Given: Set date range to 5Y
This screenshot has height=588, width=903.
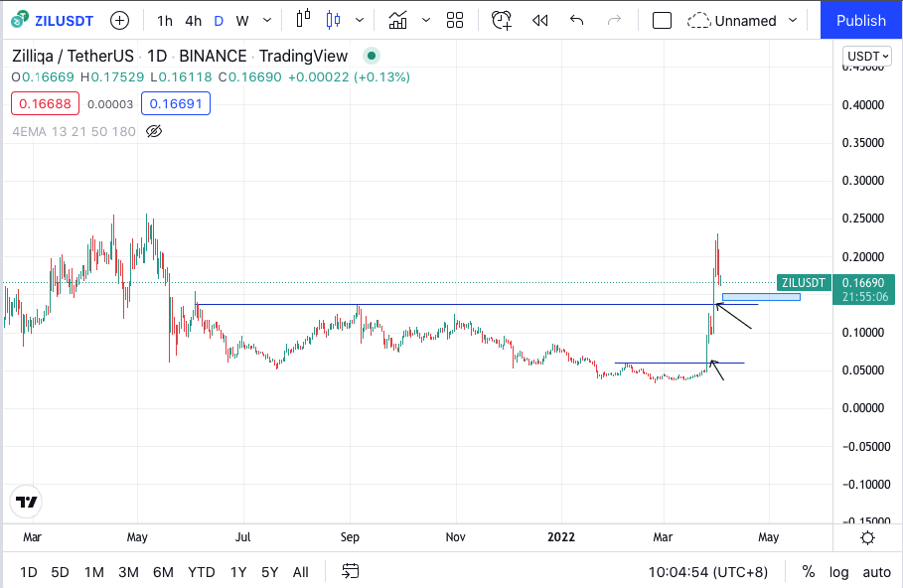Looking at the screenshot, I should [269, 572].
